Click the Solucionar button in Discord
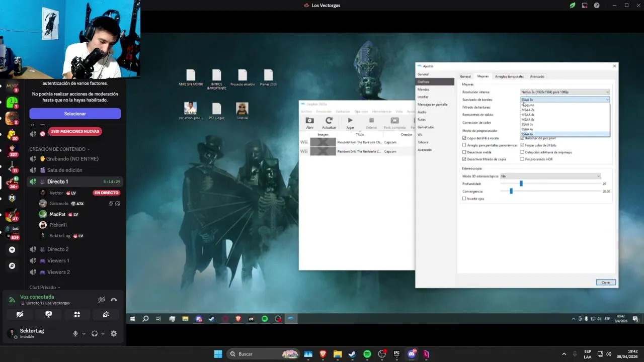 [75, 114]
